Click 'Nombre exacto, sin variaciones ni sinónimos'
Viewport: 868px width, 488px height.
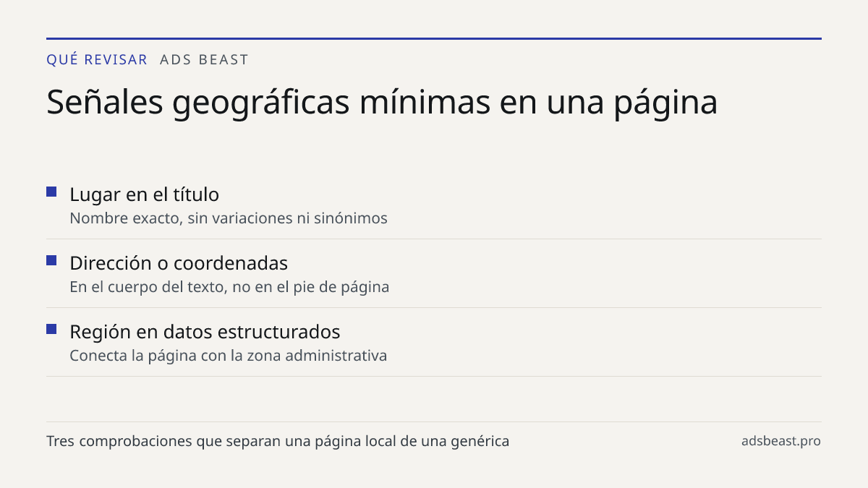click(x=229, y=218)
